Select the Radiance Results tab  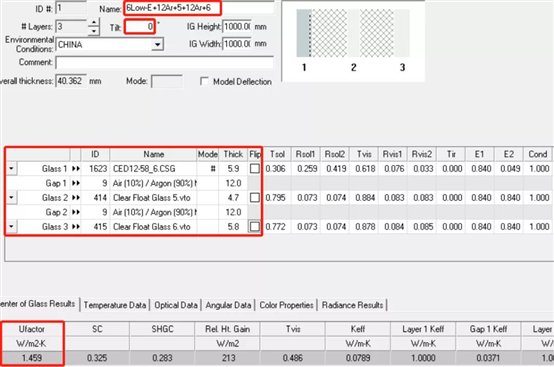[x=352, y=305]
